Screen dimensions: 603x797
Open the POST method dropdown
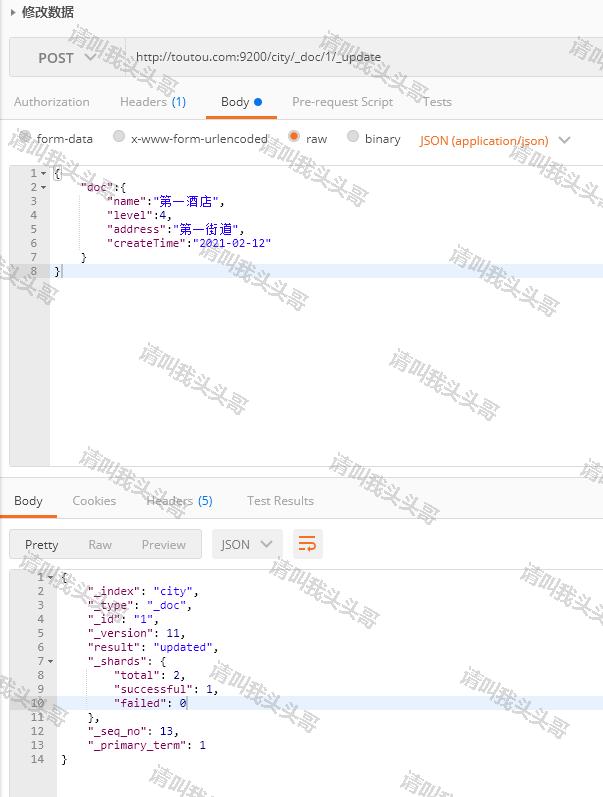[67, 57]
